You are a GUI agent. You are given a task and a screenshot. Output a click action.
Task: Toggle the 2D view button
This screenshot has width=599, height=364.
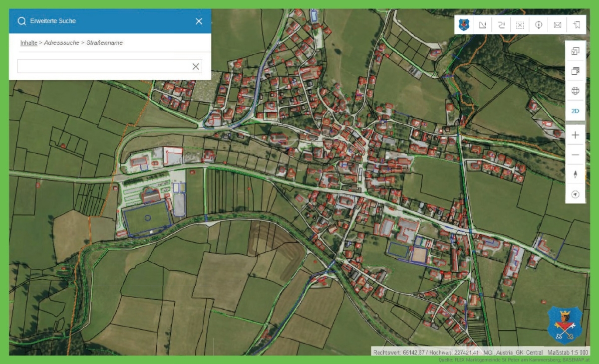(575, 111)
